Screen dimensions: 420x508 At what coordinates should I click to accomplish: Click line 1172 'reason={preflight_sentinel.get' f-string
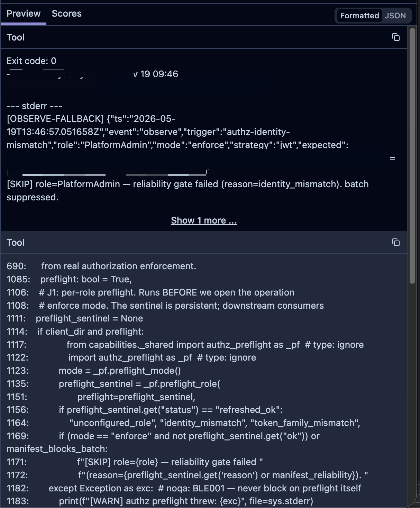coord(187,475)
